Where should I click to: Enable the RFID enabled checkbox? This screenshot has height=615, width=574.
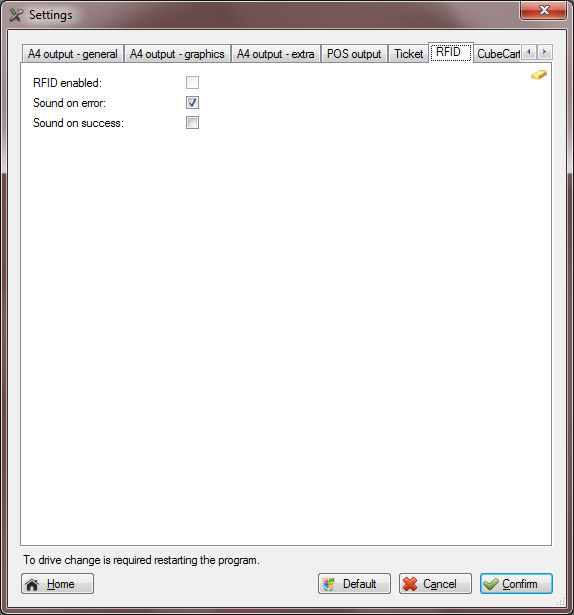(192, 83)
